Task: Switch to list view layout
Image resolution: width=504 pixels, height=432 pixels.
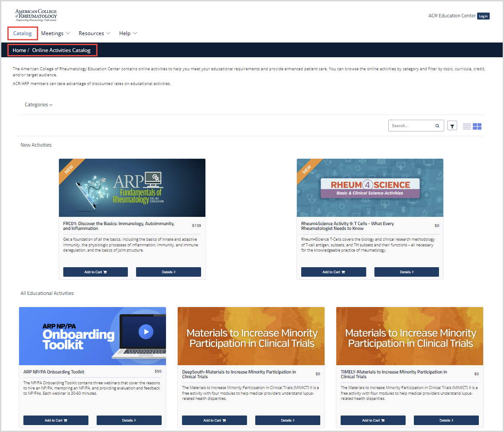Action: tap(467, 126)
